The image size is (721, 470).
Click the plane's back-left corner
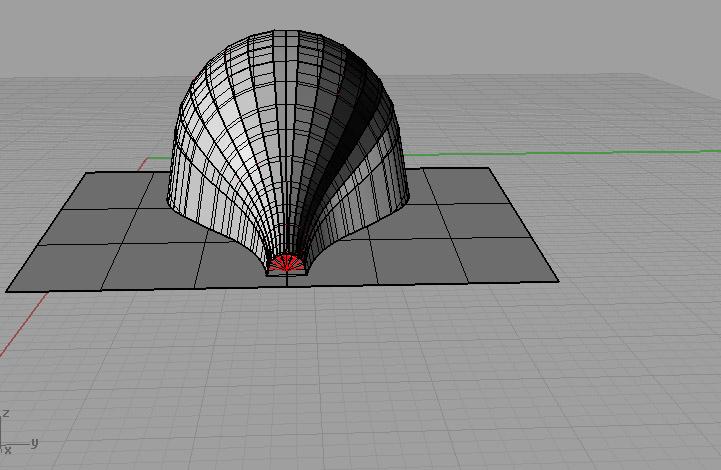pos(85,173)
